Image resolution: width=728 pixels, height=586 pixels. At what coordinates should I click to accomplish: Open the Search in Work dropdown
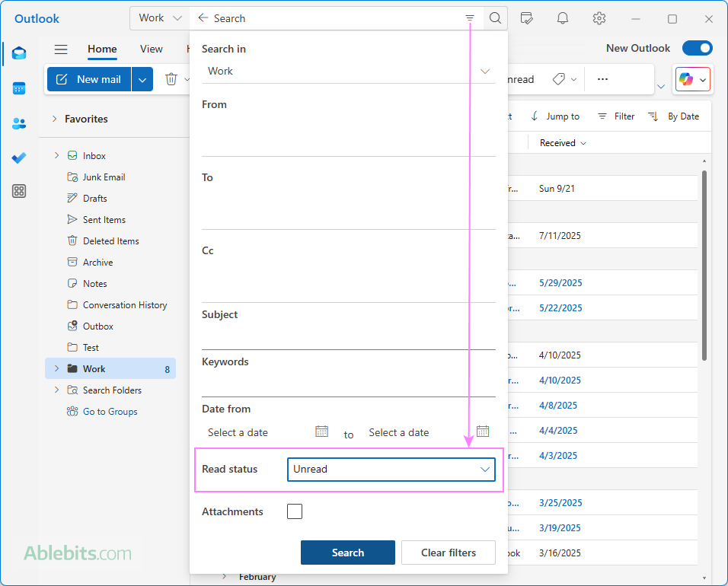pyautogui.click(x=348, y=71)
